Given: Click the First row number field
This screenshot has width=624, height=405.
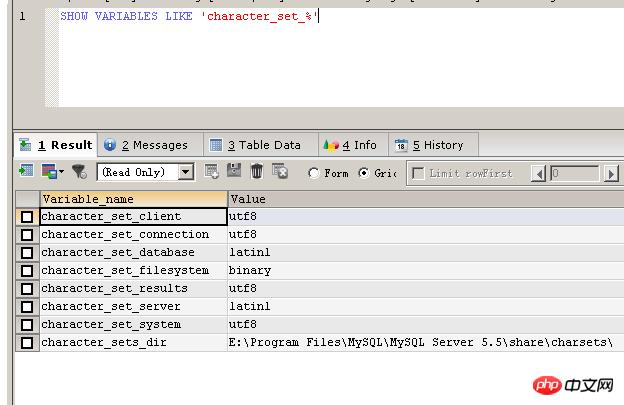Looking at the screenshot, I should [x=575, y=173].
